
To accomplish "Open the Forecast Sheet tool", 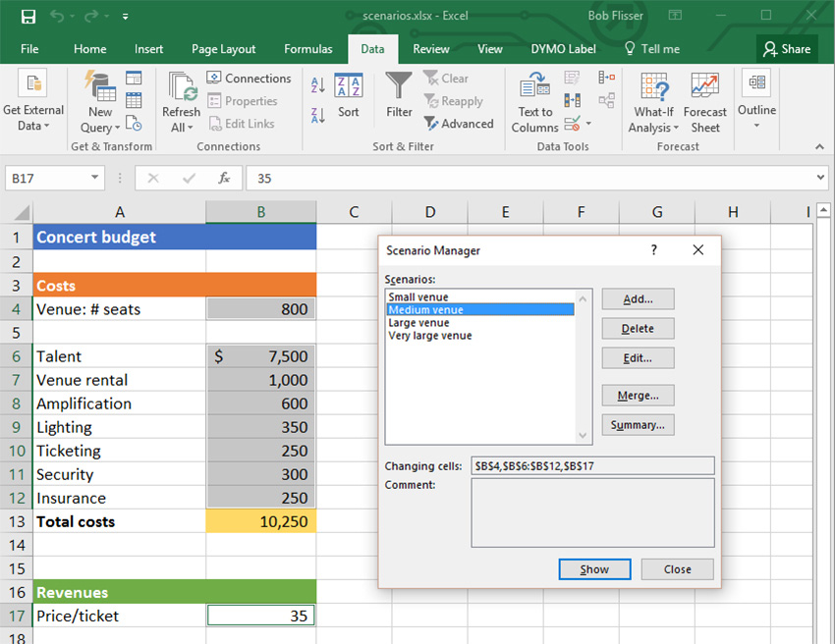I will 705,103.
